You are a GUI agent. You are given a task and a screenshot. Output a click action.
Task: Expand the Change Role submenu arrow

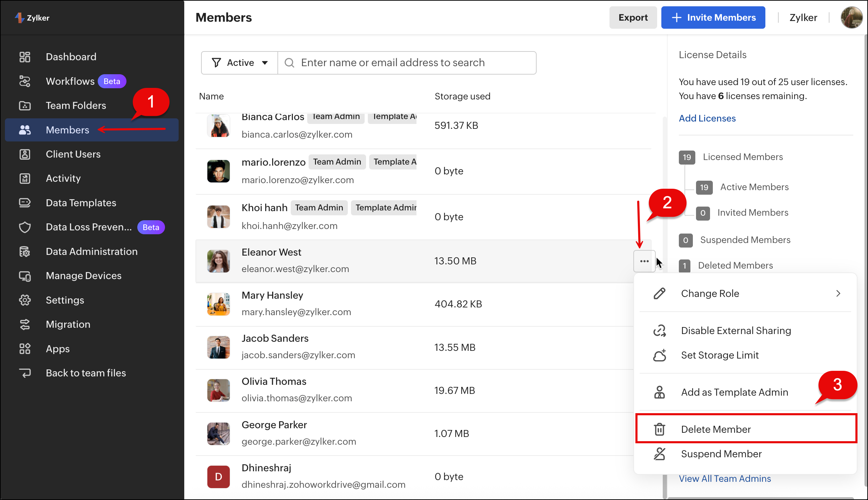point(838,293)
